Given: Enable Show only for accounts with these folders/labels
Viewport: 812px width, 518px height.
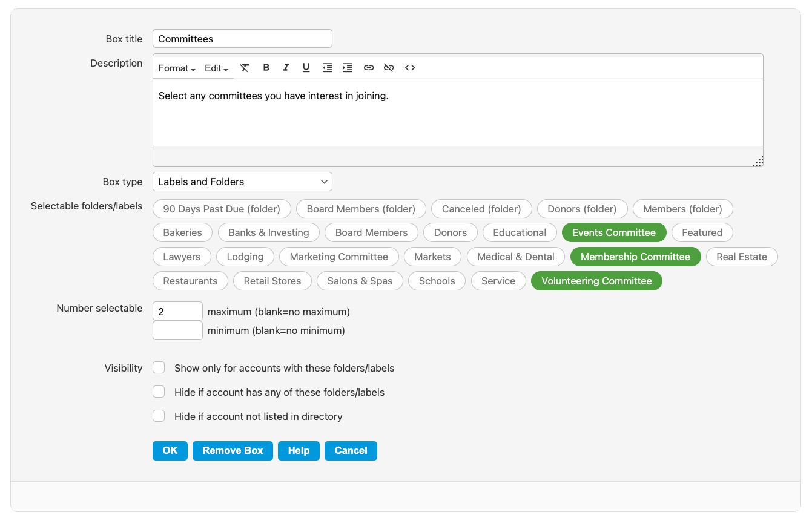Looking at the screenshot, I should (x=159, y=368).
